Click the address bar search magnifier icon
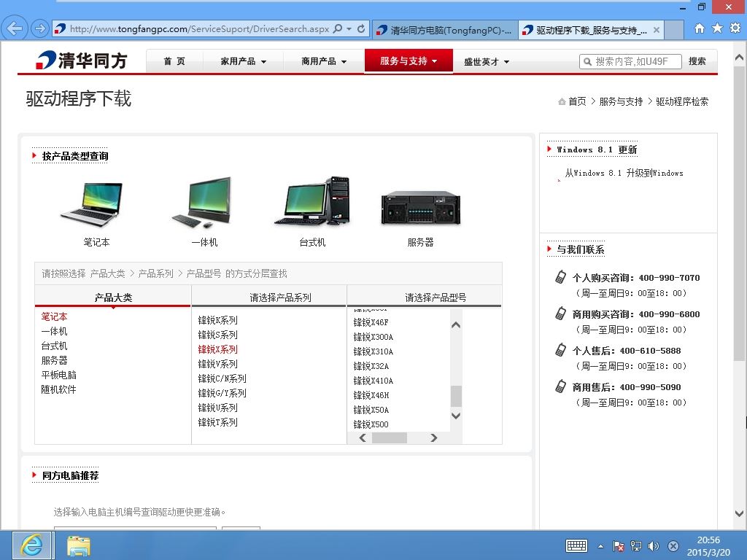The image size is (747, 560). (337, 28)
